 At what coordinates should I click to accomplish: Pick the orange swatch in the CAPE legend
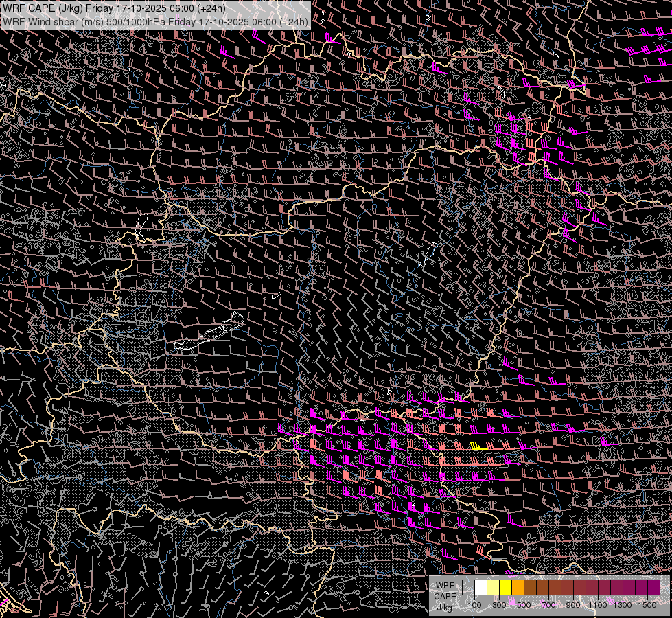[x=518, y=587]
